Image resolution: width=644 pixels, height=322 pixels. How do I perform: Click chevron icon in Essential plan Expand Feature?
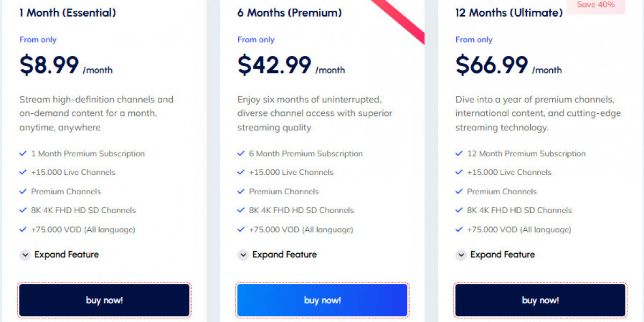[25, 255]
